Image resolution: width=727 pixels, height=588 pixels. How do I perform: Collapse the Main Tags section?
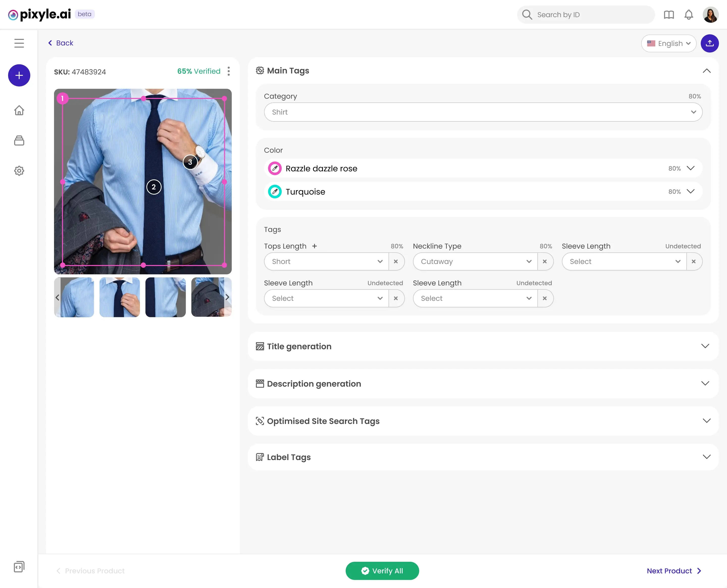point(707,71)
